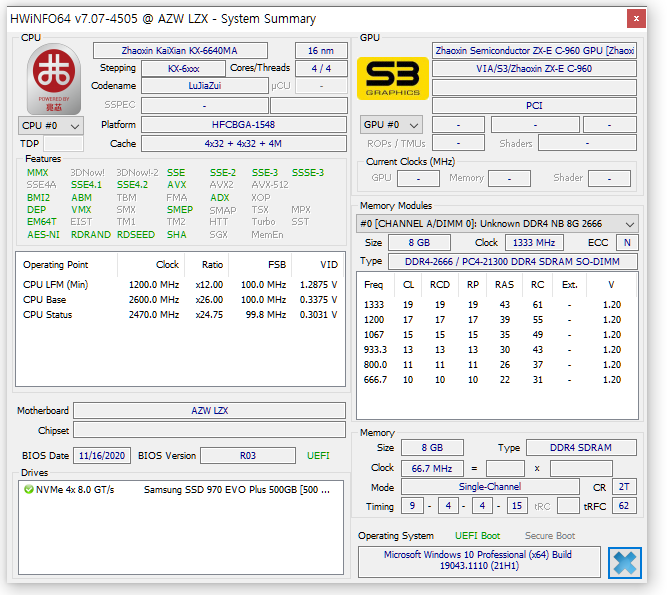Click the AVX-512 feature label
The height and width of the screenshot is (595, 667).
(x=270, y=185)
